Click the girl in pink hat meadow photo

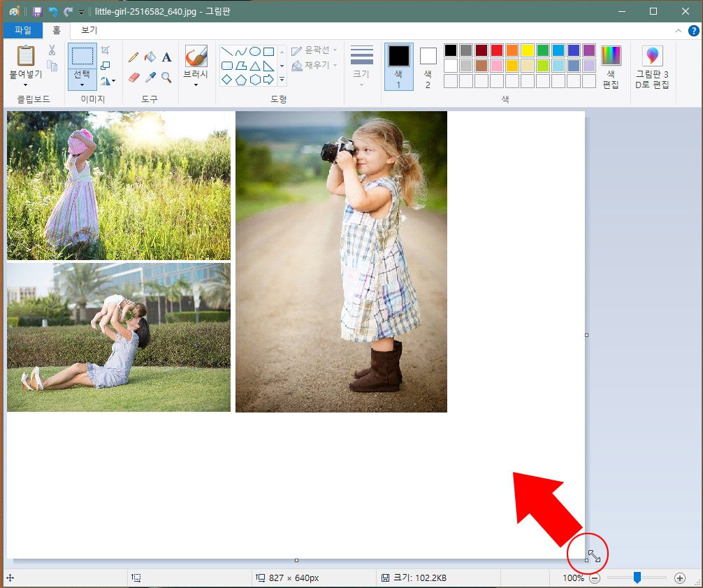pos(119,186)
